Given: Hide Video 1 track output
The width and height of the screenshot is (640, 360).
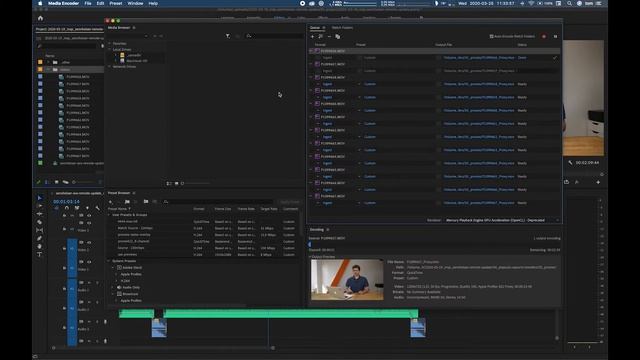Looking at the screenshot, I should click(x=89, y=262).
